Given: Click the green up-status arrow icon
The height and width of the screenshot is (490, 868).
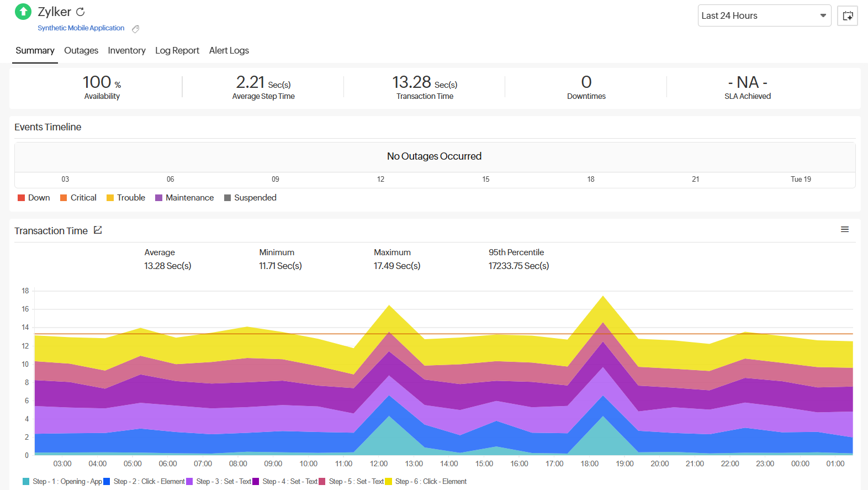Looking at the screenshot, I should point(23,12).
